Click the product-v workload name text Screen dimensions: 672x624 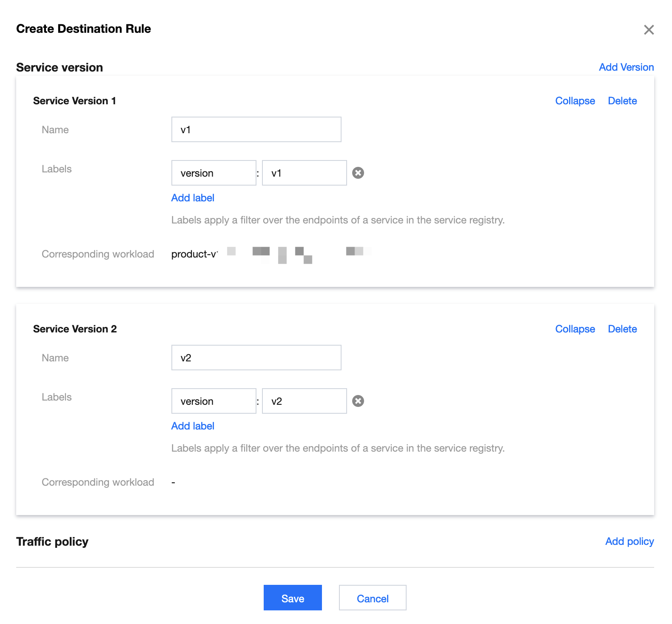point(194,254)
